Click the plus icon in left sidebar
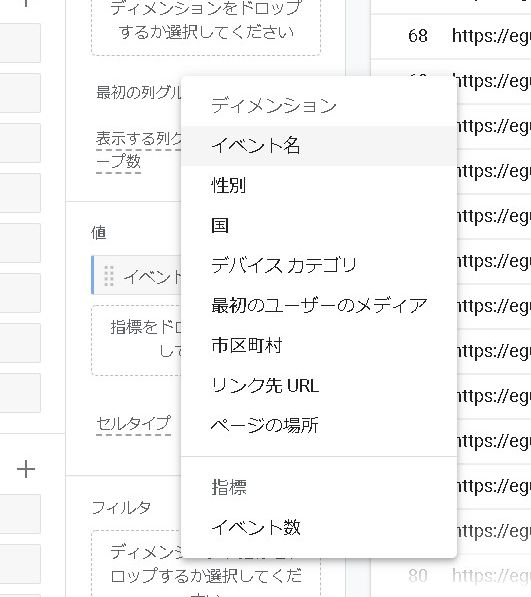 click(26, 469)
